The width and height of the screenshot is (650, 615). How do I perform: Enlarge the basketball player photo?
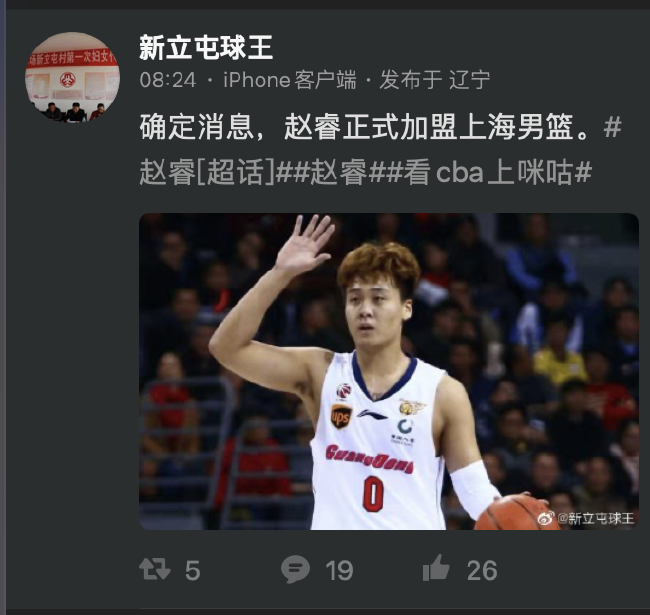(389, 371)
